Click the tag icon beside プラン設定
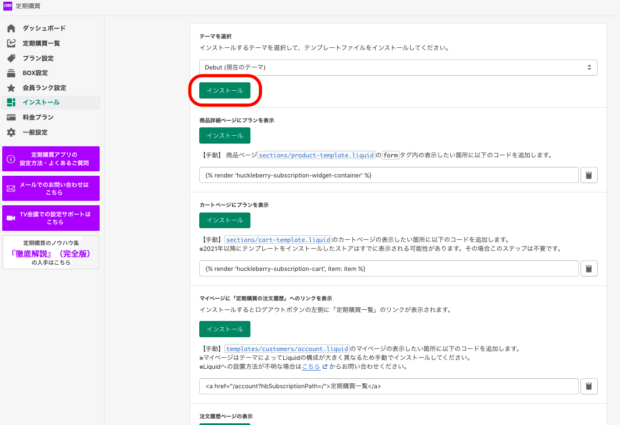This screenshot has height=425, width=620. [x=11, y=58]
